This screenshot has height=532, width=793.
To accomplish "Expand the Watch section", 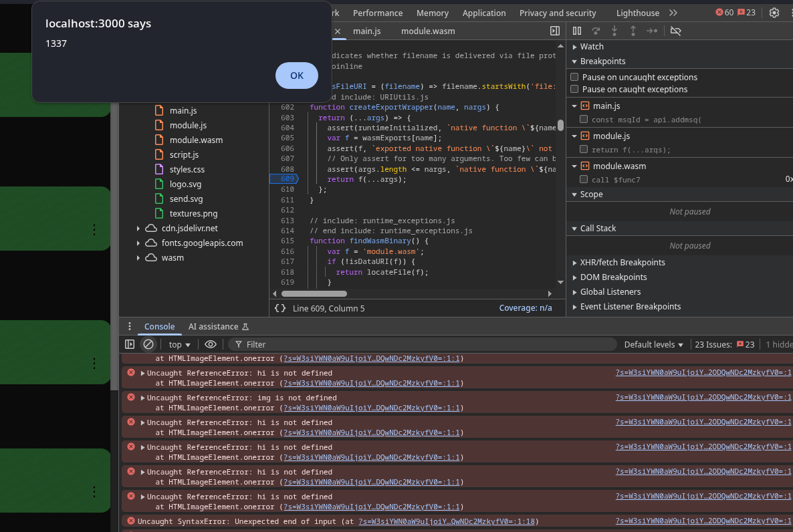I will click(574, 47).
